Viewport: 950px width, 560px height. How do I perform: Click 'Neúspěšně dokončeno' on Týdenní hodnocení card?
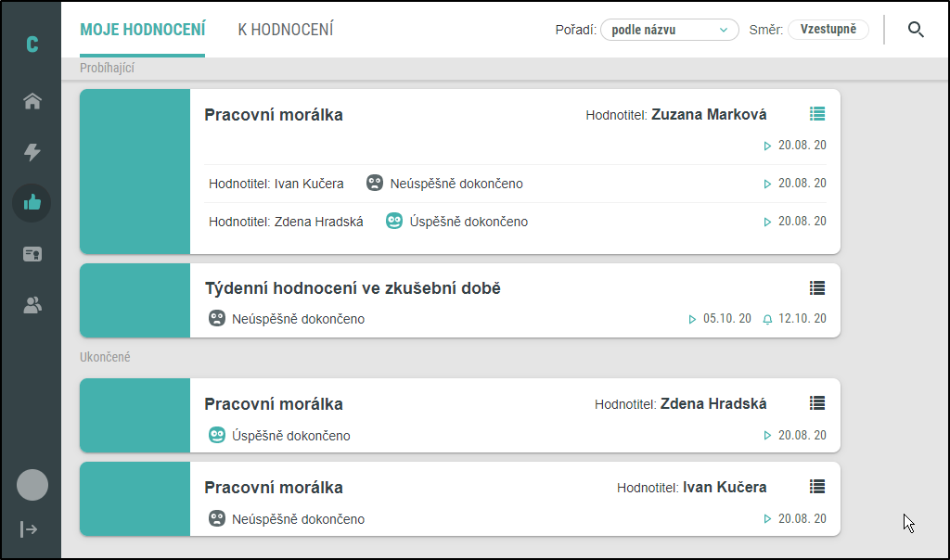298,319
